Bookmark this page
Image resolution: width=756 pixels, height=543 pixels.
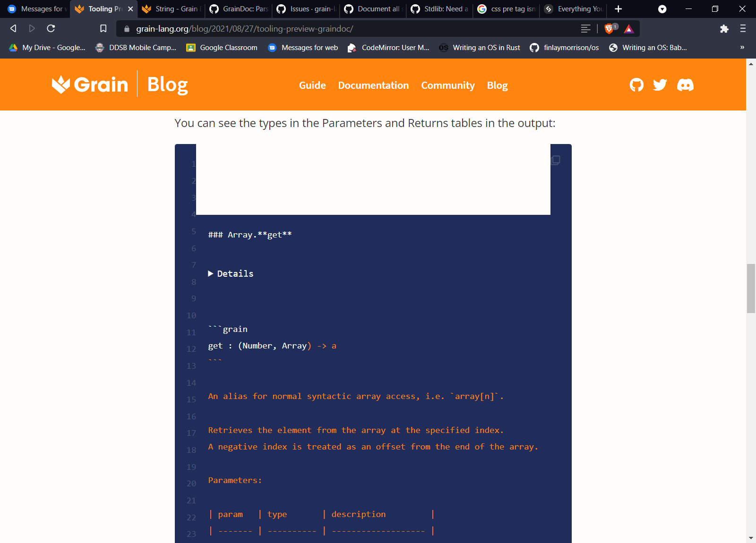click(103, 29)
